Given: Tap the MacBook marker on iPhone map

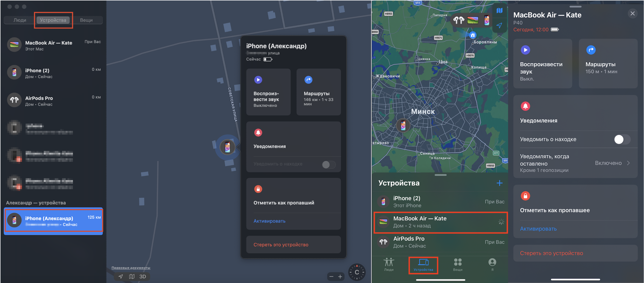Looking at the screenshot, I should [472, 20].
